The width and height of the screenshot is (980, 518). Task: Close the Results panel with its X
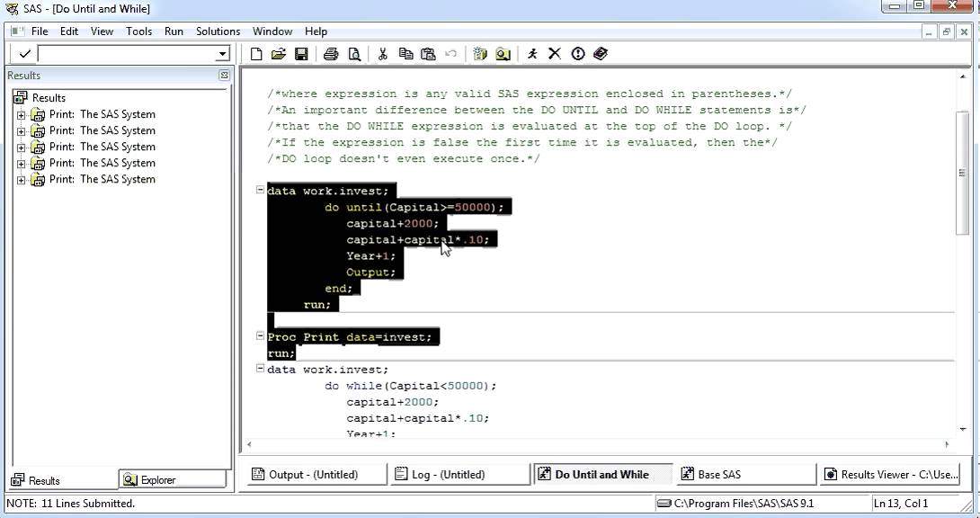coord(224,75)
